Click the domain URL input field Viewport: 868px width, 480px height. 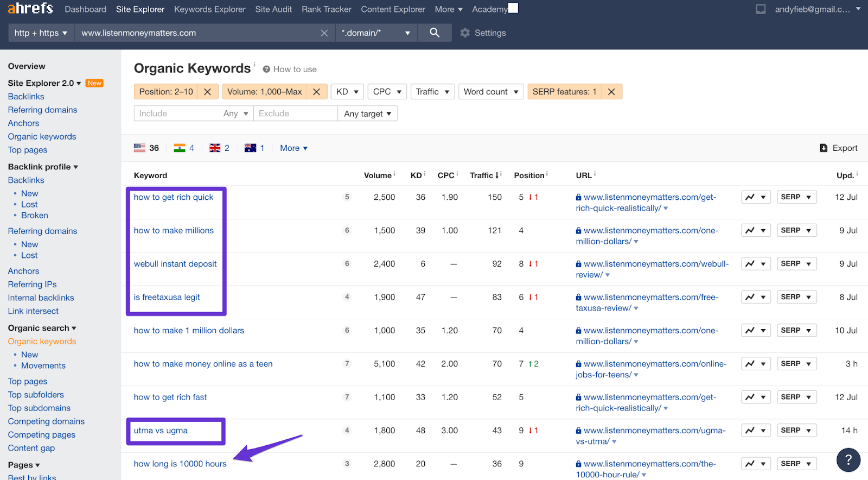click(198, 33)
